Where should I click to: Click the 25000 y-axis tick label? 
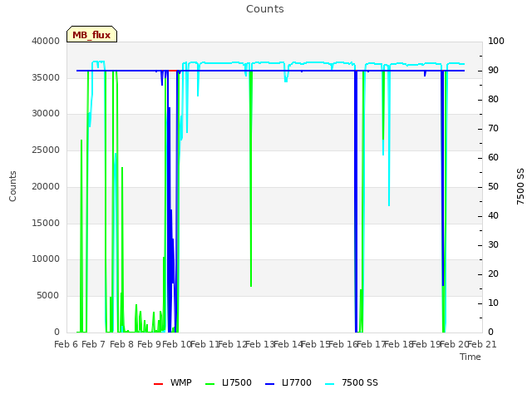pos(46,150)
